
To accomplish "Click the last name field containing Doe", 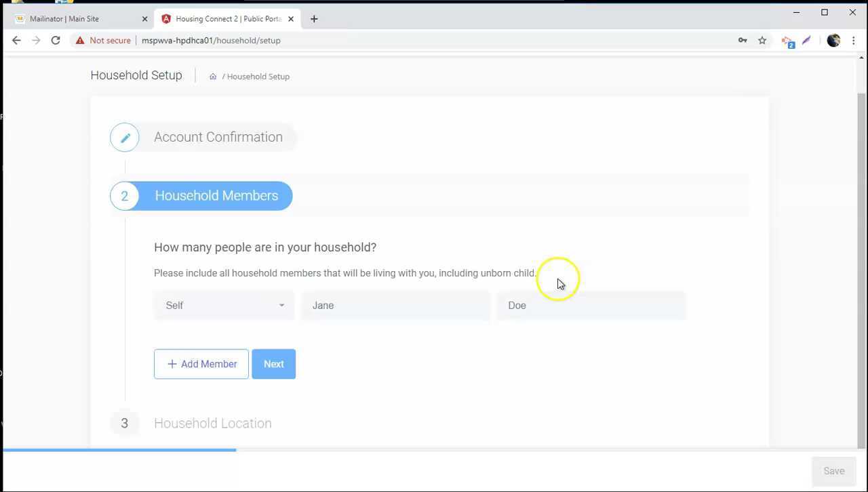I will (590, 305).
